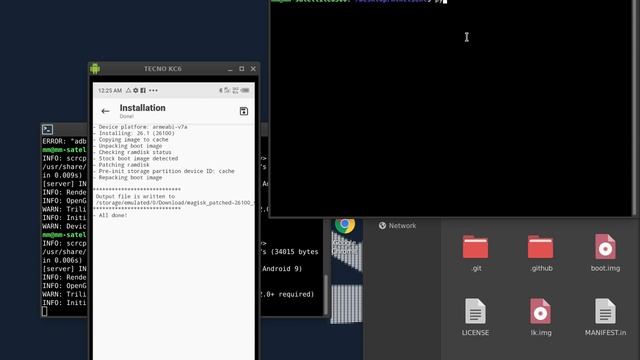Click the ERROR: "adb line in left terminal
640x360 pixels.
[x=64, y=141]
